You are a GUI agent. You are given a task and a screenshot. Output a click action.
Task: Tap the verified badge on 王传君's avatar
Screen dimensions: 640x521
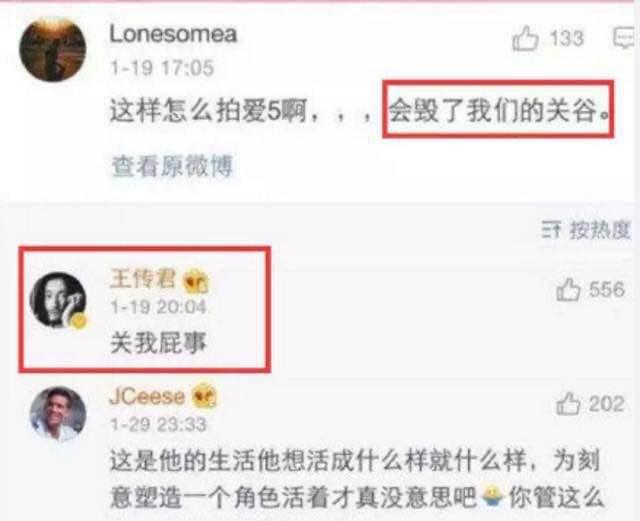[x=79, y=321]
